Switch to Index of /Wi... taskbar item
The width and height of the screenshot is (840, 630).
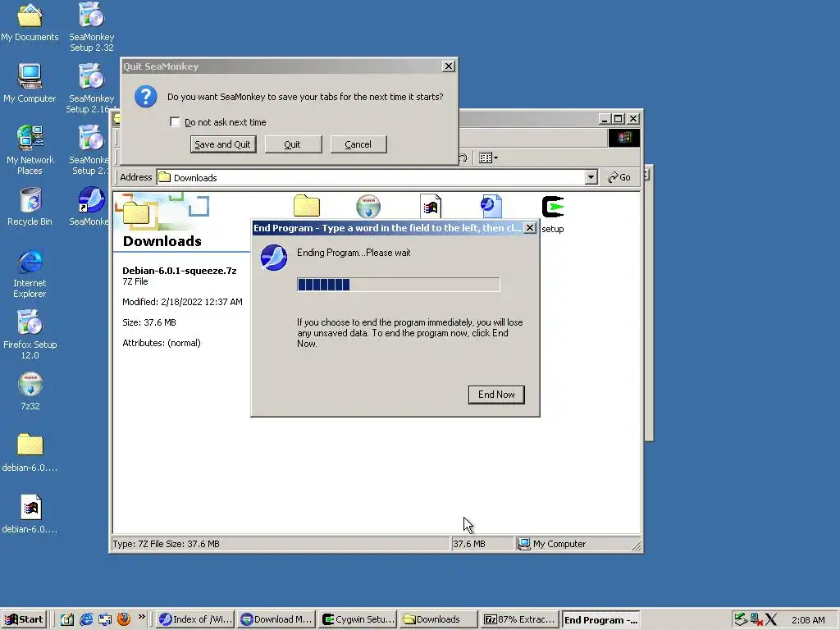tap(195, 619)
